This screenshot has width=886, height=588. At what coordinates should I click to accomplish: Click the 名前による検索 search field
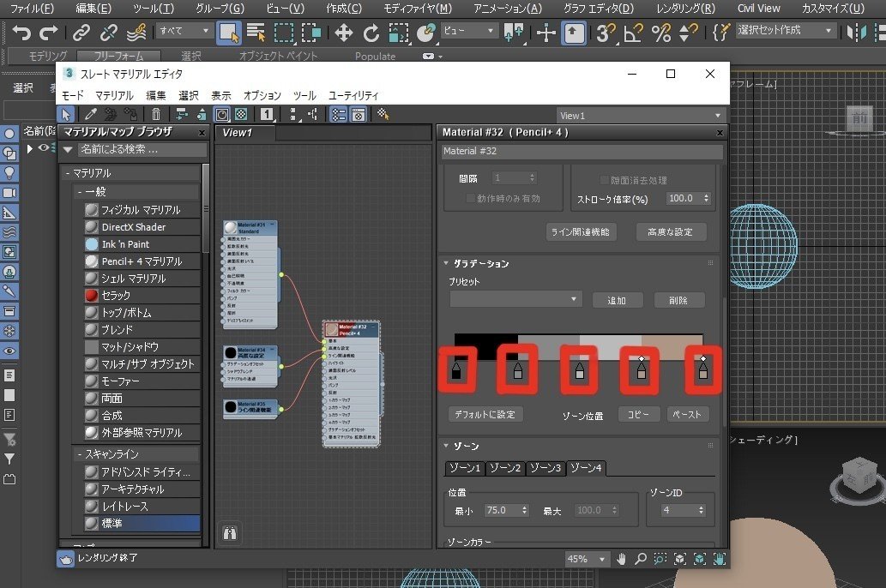click(142, 150)
